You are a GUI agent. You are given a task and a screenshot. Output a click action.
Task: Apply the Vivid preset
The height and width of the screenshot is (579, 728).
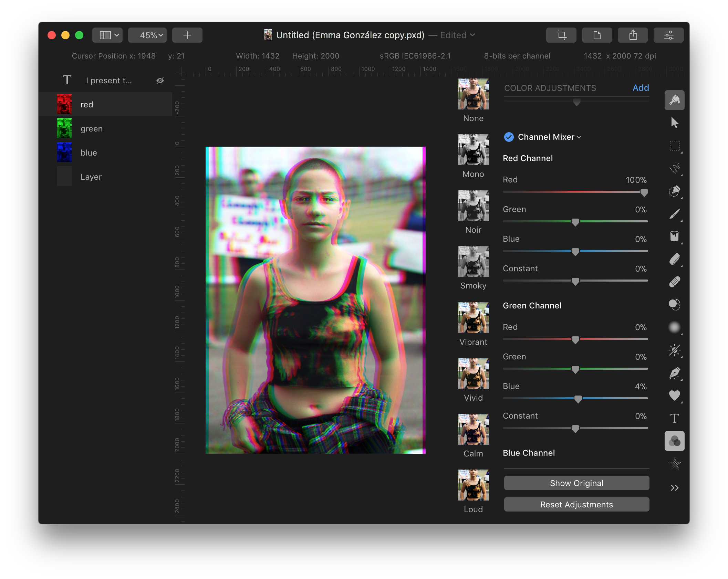pos(473,373)
